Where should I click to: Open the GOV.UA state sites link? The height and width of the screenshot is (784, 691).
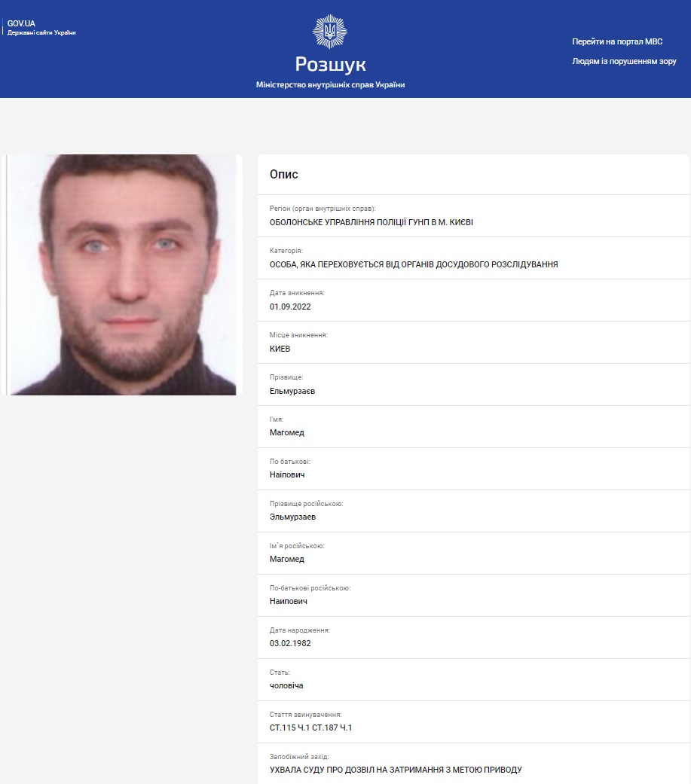click(41, 28)
